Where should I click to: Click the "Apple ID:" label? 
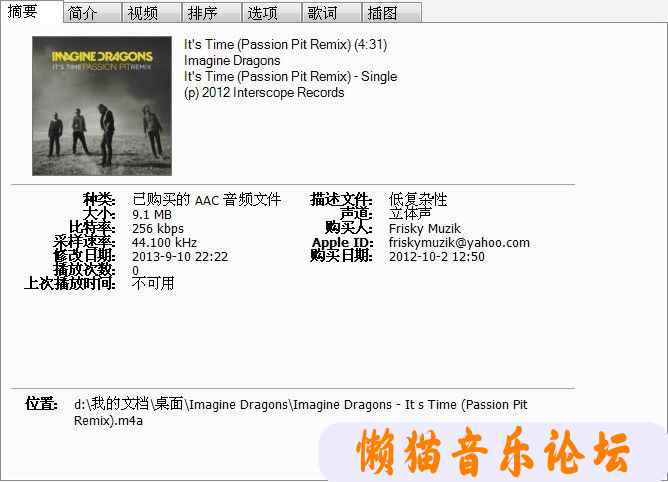tap(343, 242)
